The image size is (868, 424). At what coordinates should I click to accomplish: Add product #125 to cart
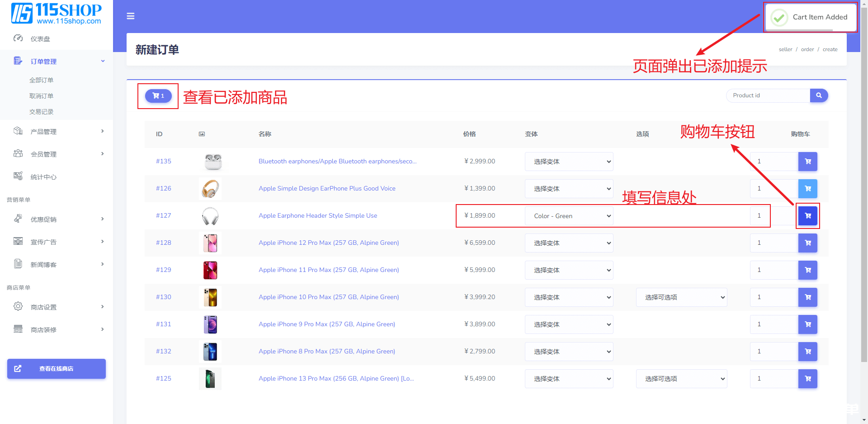coord(808,379)
